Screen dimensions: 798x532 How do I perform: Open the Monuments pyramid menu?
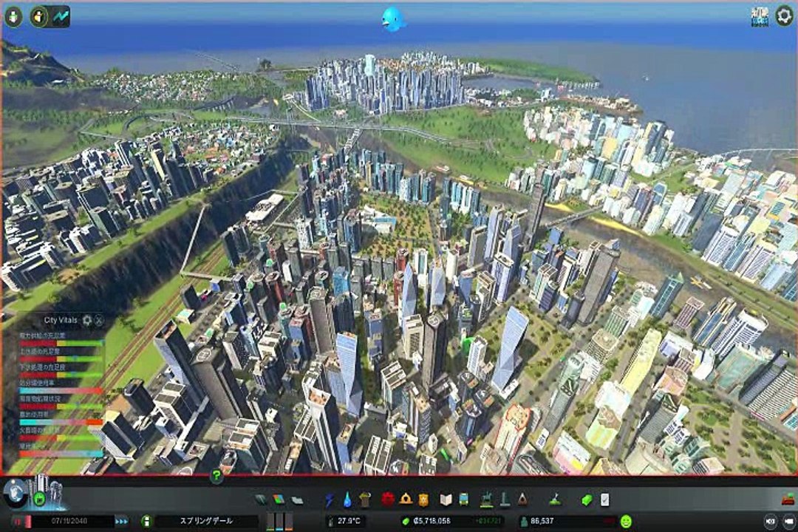(x=522, y=500)
